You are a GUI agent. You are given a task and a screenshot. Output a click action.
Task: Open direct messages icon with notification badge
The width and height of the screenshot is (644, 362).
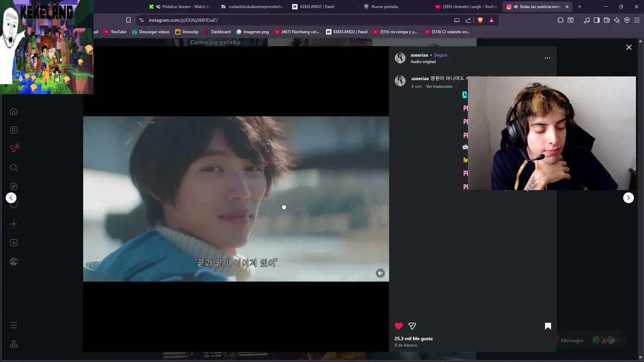pos(14,149)
